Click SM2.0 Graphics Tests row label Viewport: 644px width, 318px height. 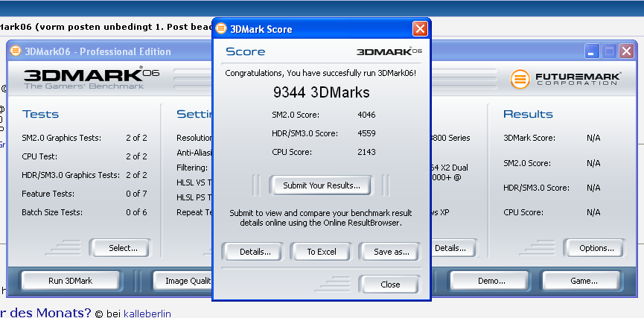(x=61, y=138)
